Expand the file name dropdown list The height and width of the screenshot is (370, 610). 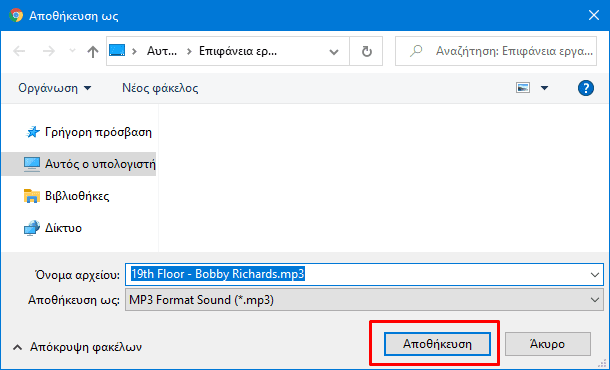point(594,275)
